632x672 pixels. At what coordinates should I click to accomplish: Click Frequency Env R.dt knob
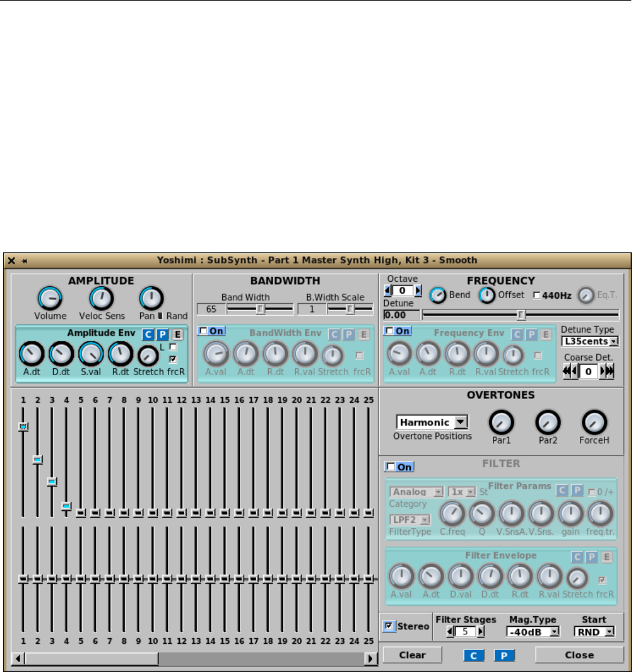(457, 354)
